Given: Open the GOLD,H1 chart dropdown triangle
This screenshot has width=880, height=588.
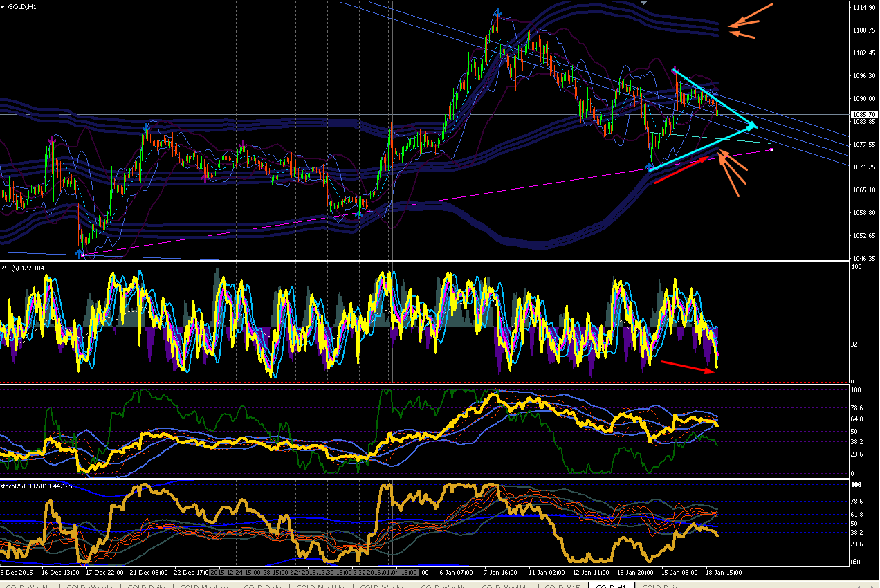Looking at the screenshot, I should pos(3,6).
